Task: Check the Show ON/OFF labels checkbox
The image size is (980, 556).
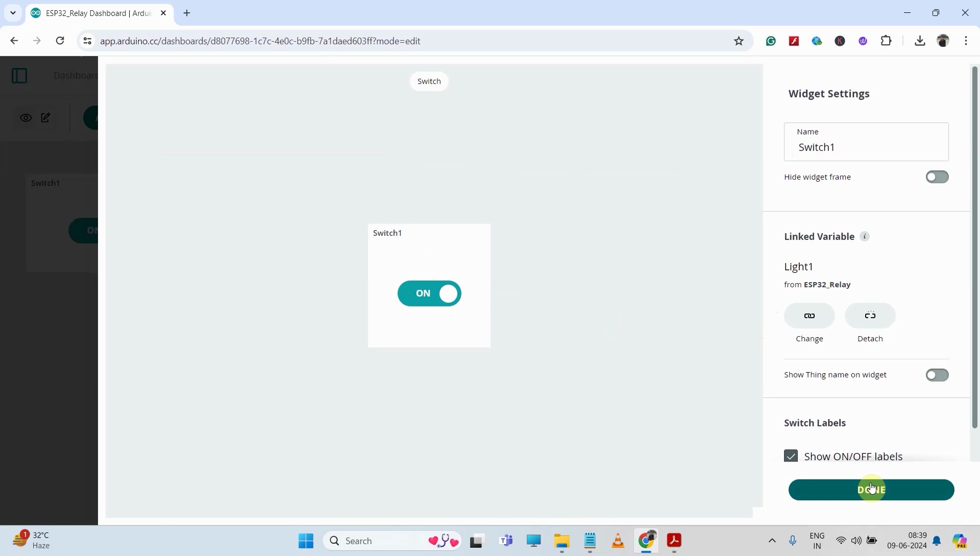Action: pyautogui.click(x=791, y=456)
